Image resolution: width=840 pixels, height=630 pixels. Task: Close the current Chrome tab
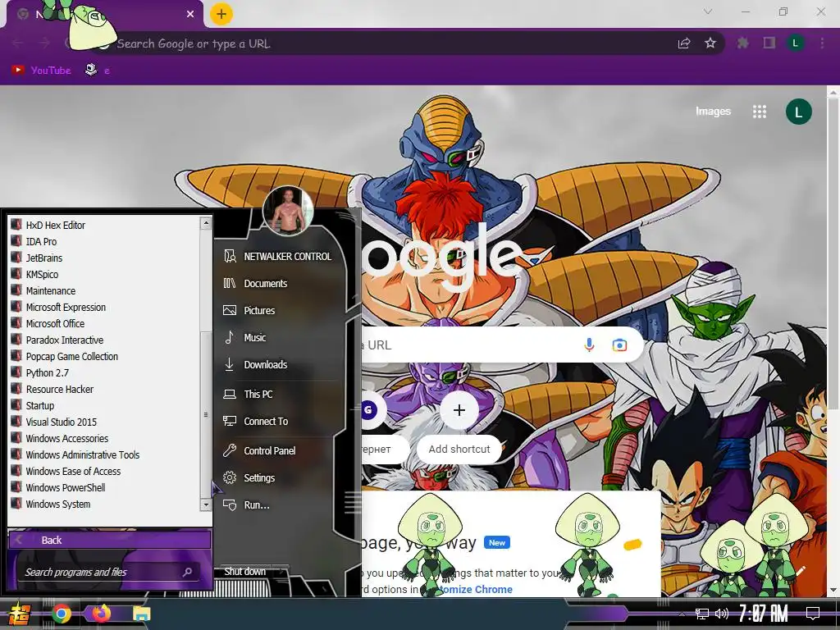(190, 14)
